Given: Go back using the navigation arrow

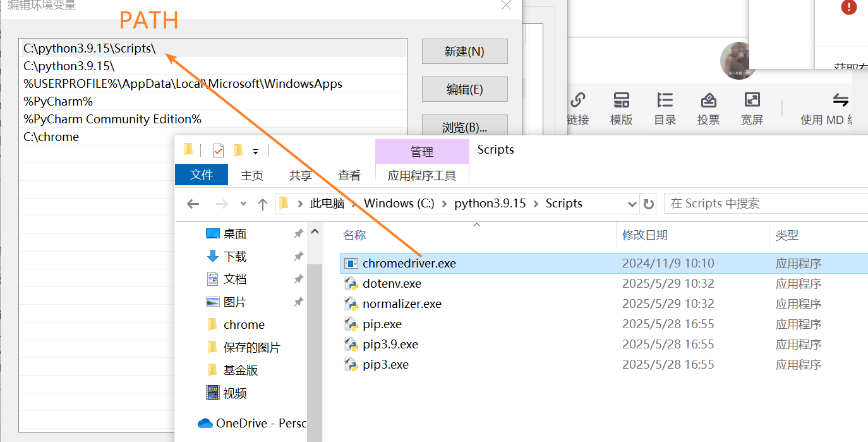Looking at the screenshot, I should tap(193, 203).
